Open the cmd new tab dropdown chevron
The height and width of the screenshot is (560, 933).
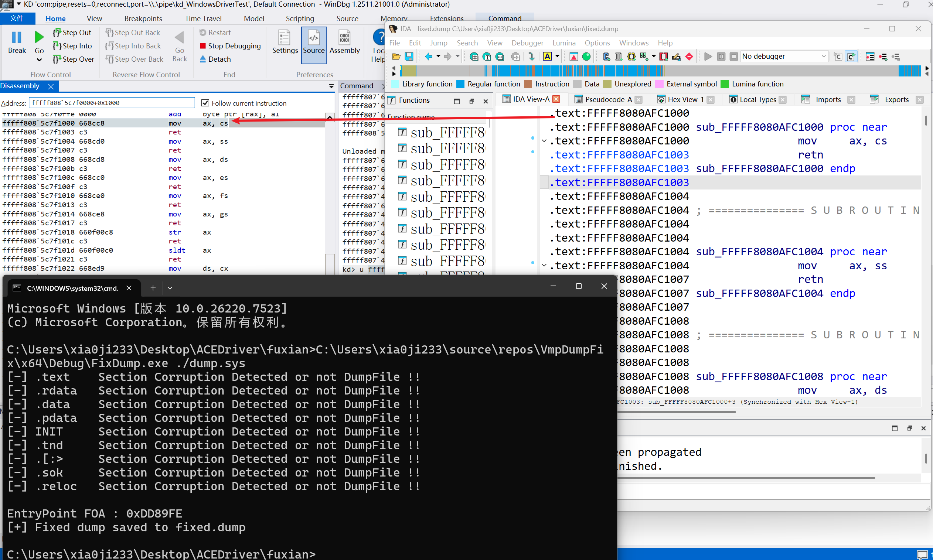170,288
